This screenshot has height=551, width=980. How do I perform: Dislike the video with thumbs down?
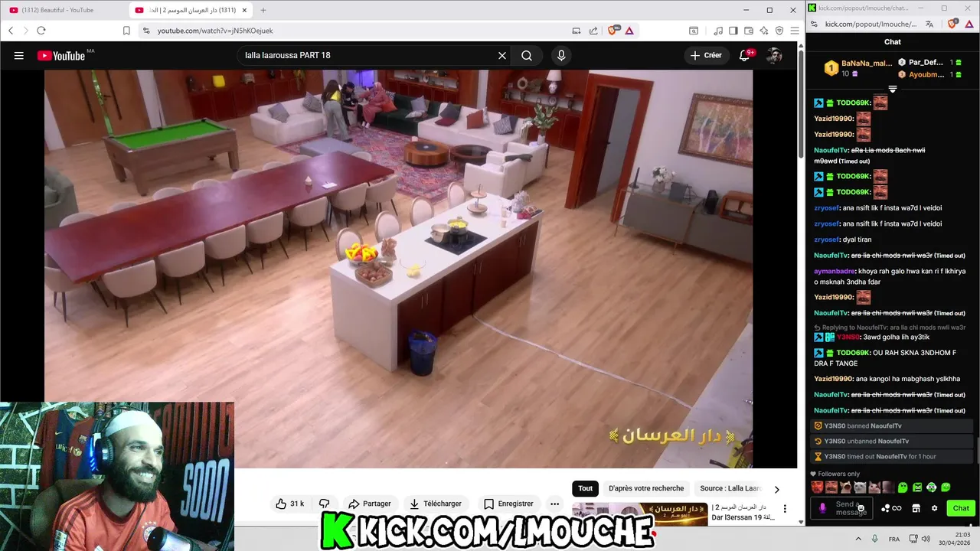click(x=325, y=504)
